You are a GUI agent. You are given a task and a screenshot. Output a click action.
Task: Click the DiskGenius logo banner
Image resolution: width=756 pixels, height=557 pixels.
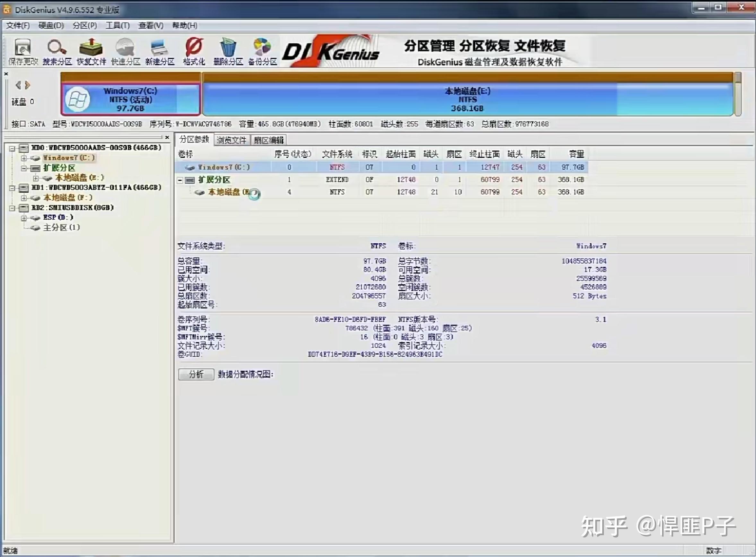click(331, 52)
